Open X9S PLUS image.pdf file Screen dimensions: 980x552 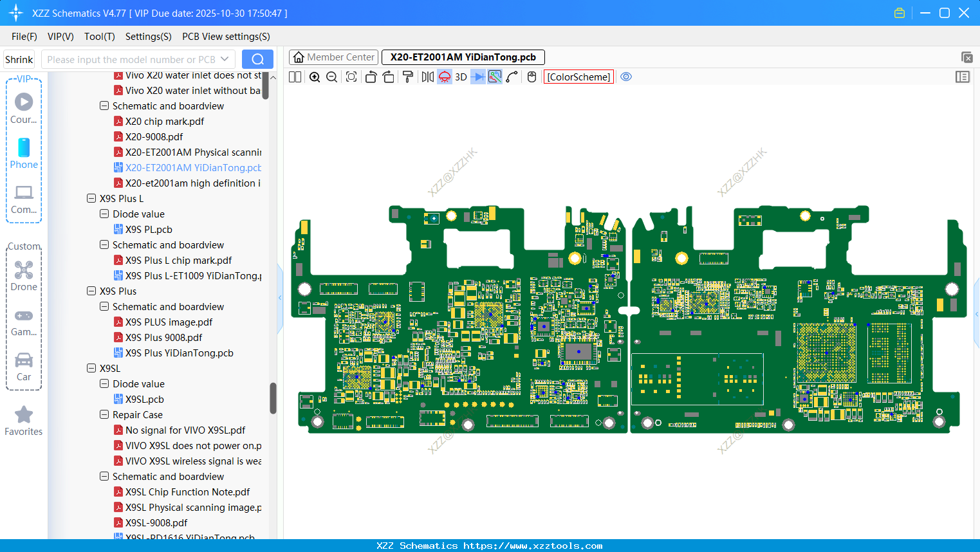[x=169, y=322]
